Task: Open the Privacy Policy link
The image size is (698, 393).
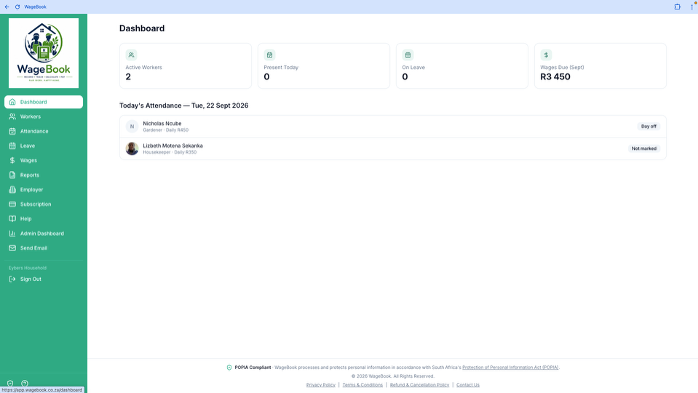Action: point(321,385)
